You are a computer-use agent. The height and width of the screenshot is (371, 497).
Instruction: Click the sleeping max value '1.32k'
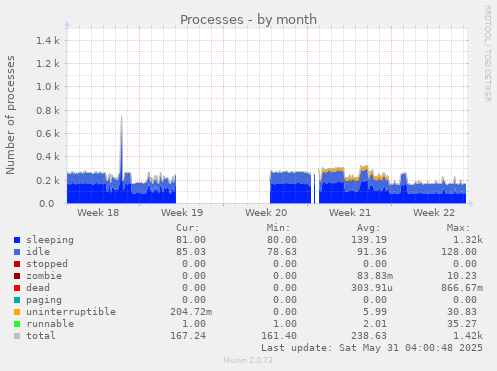(x=468, y=240)
